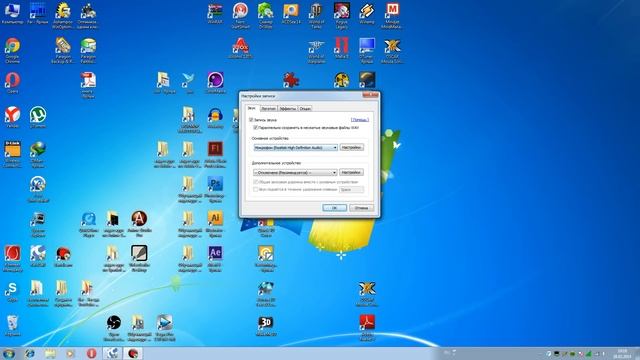This screenshot has width=640, height=360.
Task: Click the hotkey field in sound dialog
Action: pos(351,189)
